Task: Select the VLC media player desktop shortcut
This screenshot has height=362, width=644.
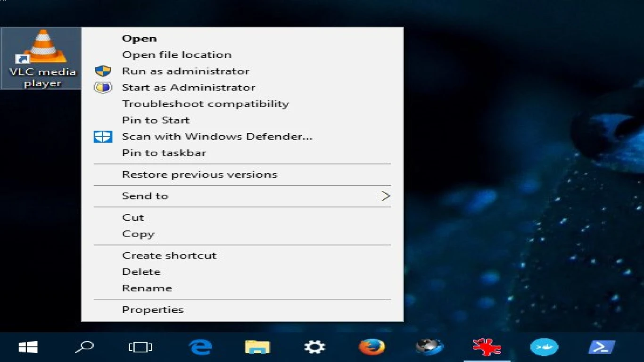Action: pyautogui.click(x=41, y=58)
